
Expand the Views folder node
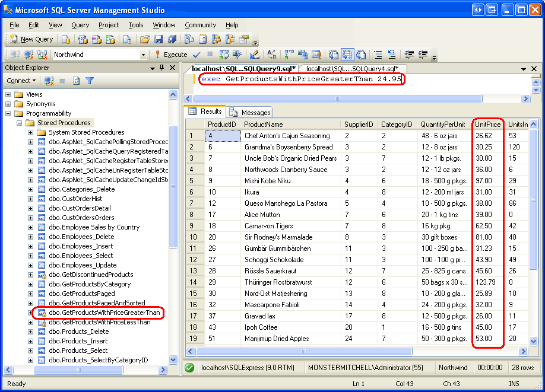tap(8, 94)
